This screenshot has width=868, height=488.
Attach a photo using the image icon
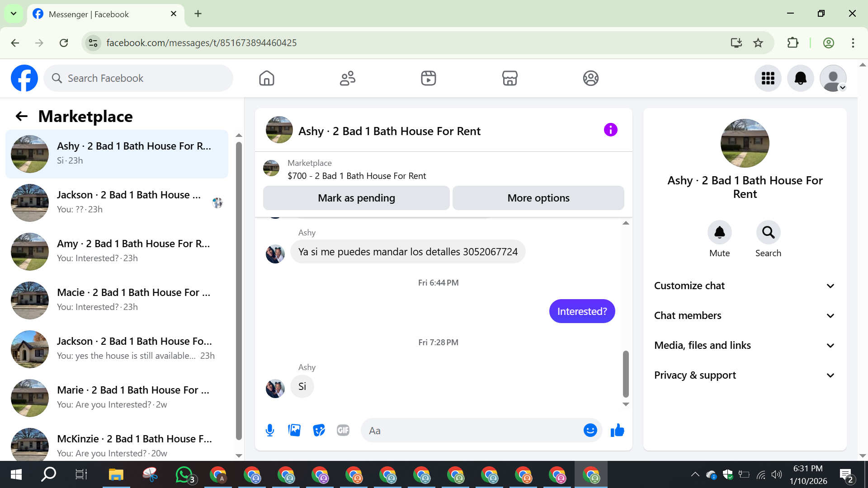click(x=294, y=430)
